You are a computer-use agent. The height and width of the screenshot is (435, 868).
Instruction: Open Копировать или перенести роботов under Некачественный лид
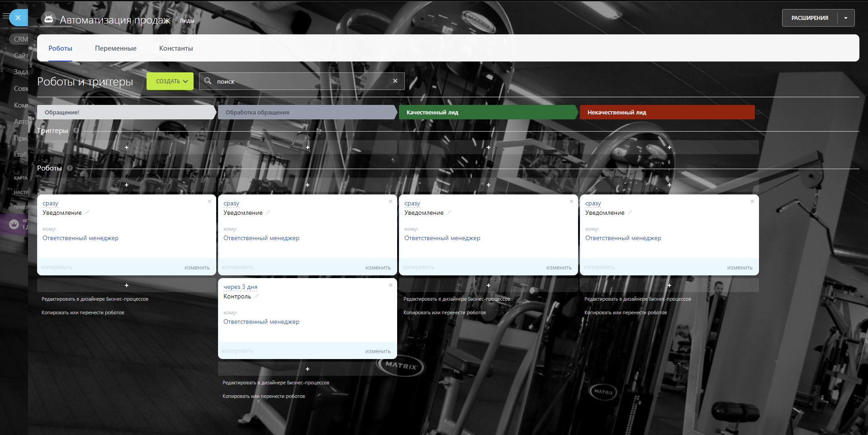[626, 312]
